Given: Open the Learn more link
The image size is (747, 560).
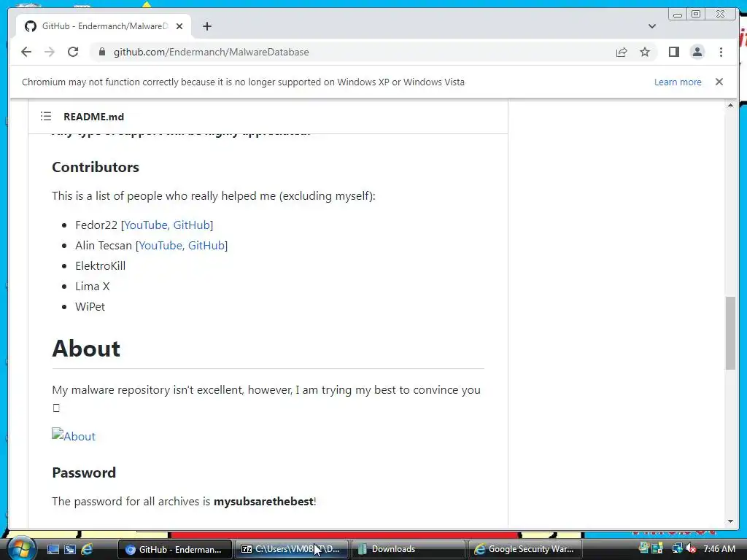Looking at the screenshot, I should [x=678, y=82].
